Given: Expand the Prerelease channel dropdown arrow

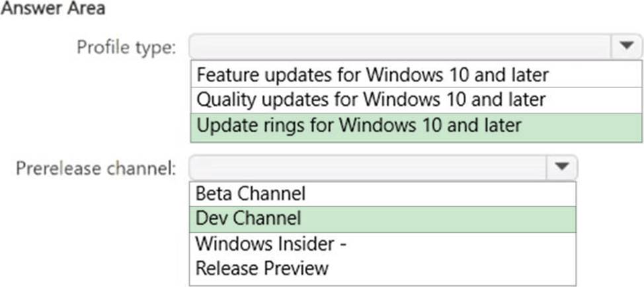Looking at the screenshot, I should [x=561, y=167].
